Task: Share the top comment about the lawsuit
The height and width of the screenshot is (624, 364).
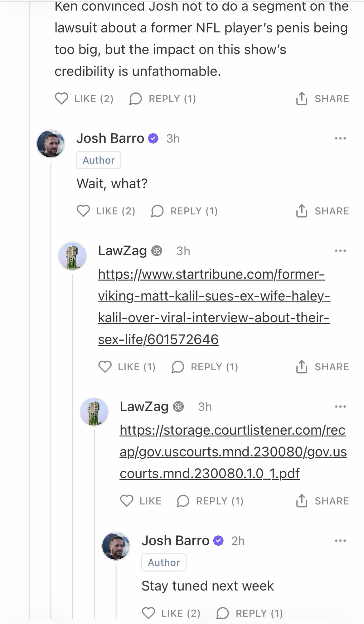Action: (x=322, y=99)
